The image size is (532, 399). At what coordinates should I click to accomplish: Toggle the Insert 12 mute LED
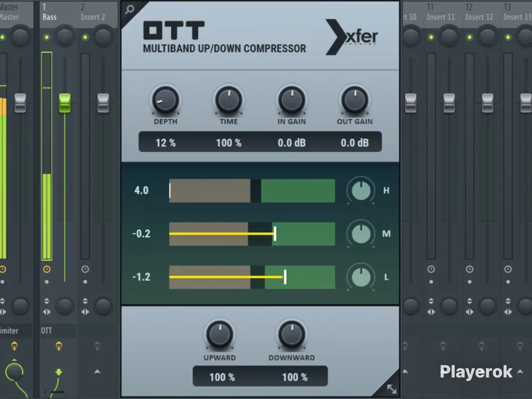(x=470, y=37)
